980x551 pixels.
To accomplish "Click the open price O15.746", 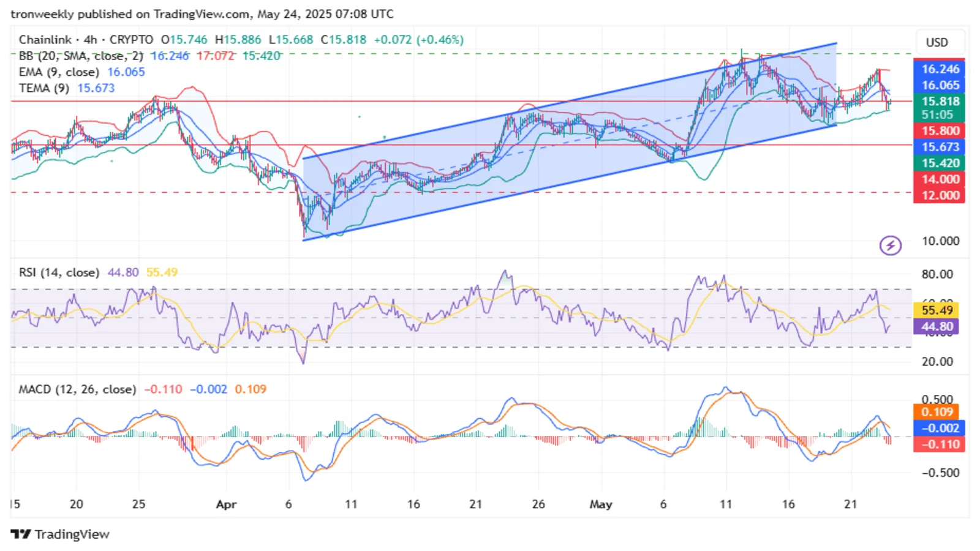I will pos(184,40).
